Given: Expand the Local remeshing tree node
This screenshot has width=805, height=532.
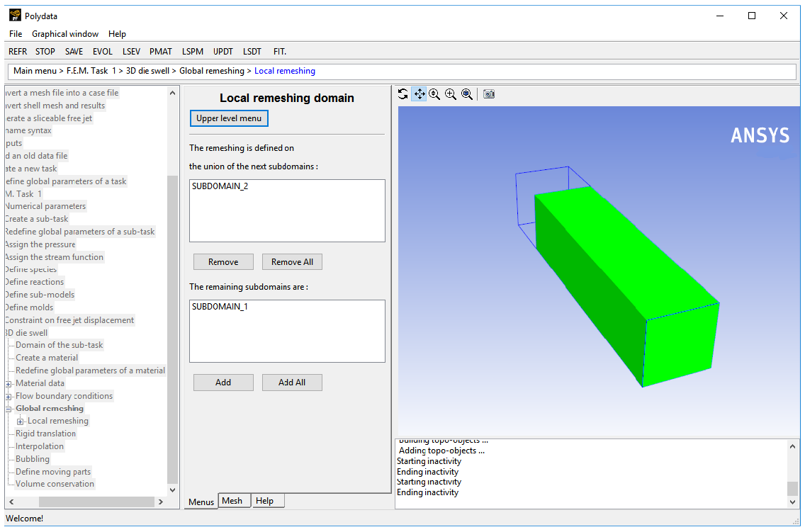Looking at the screenshot, I should (x=20, y=420).
